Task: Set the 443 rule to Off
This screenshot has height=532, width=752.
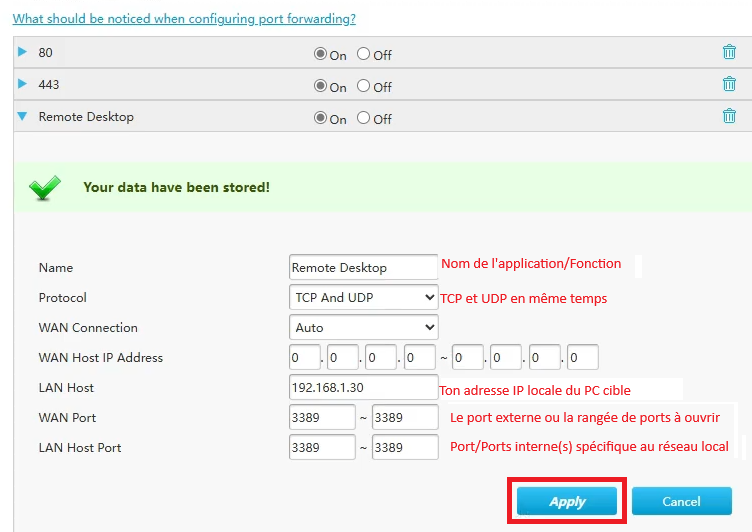Action: 363,86
